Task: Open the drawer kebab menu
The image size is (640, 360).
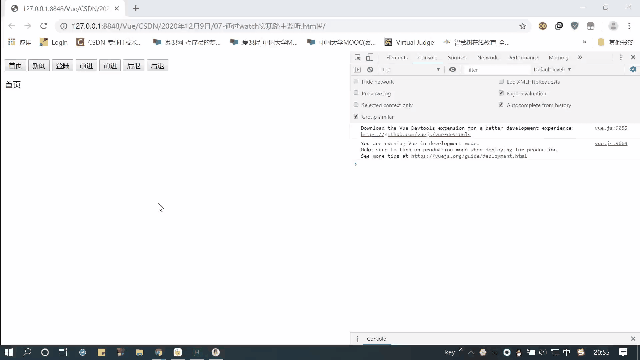Action: (357, 339)
